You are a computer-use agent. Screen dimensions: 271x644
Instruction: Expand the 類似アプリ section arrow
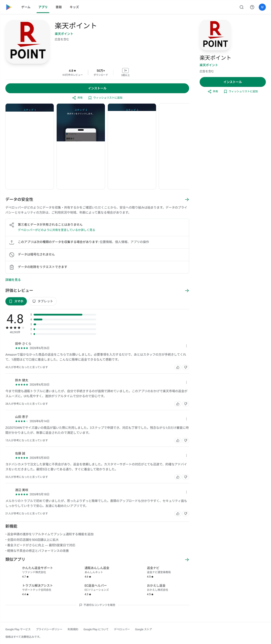(x=187, y=560)
